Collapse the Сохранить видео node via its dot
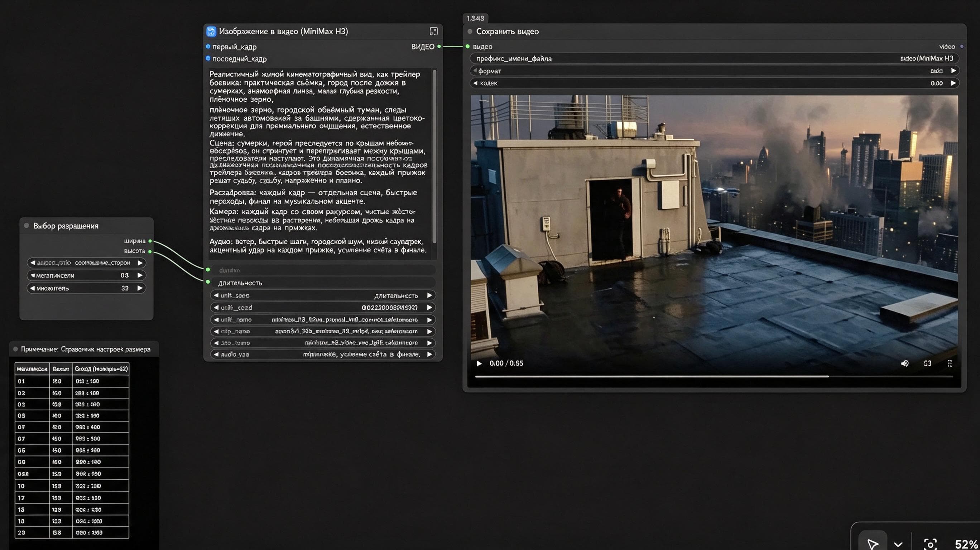Image resolution: width=980 pixels, height=550 pixels. tap(470, 31)
